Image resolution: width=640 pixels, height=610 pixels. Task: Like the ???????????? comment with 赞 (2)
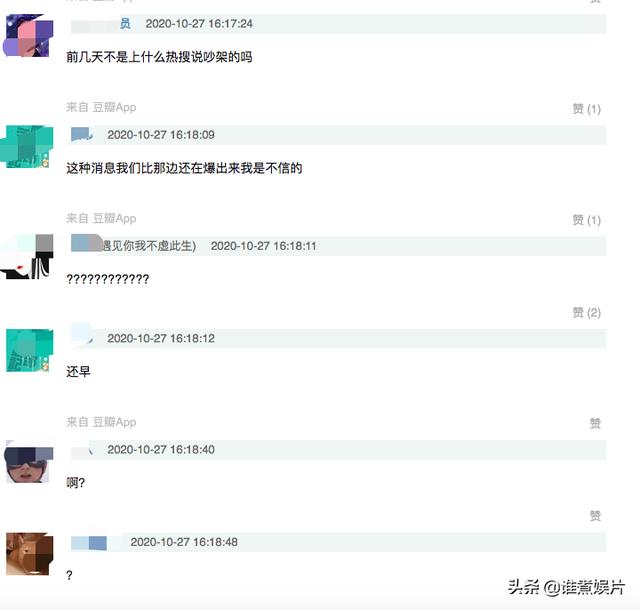click(587, 312)
